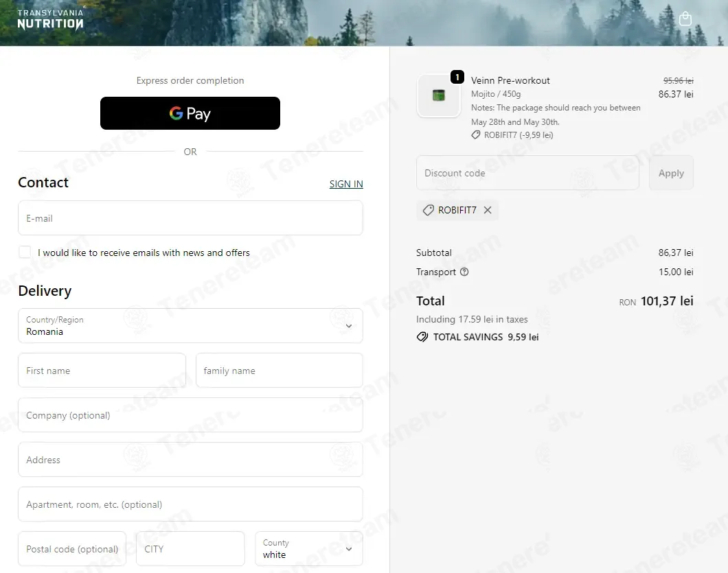The image size is (728, 573).
Task: Focus the Address field
Action: click(190, 459)
